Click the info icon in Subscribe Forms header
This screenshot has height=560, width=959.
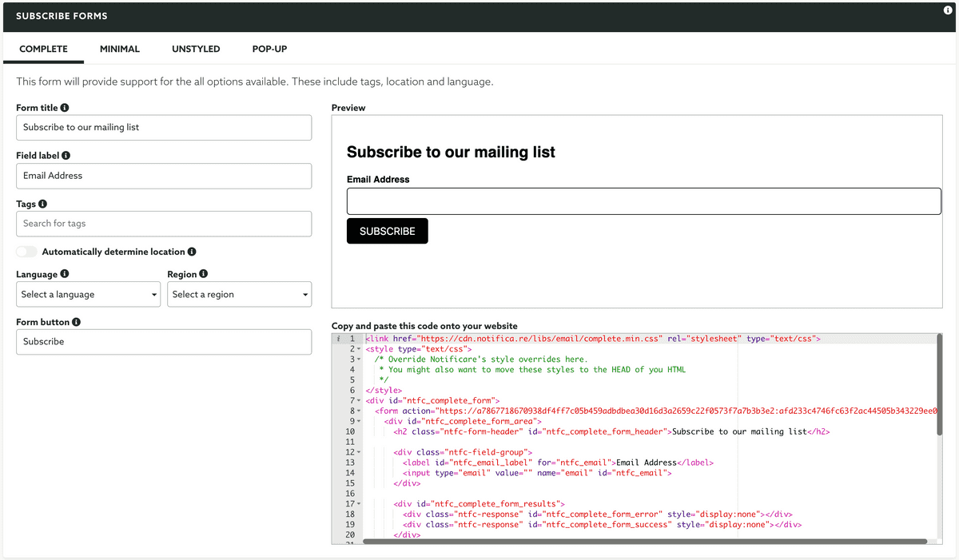(x=948, y=10)
